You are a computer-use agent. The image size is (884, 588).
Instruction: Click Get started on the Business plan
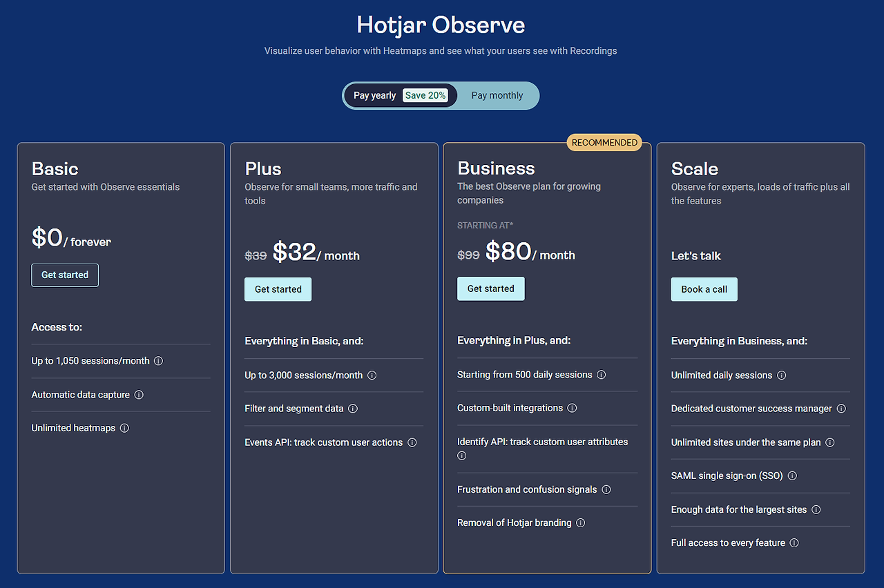[491, 288]
